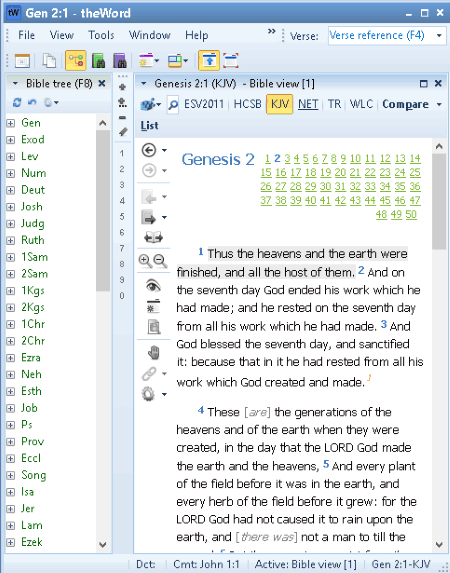
Task: Click the copy pages icon in toolbar
Action: pos(49,61)
